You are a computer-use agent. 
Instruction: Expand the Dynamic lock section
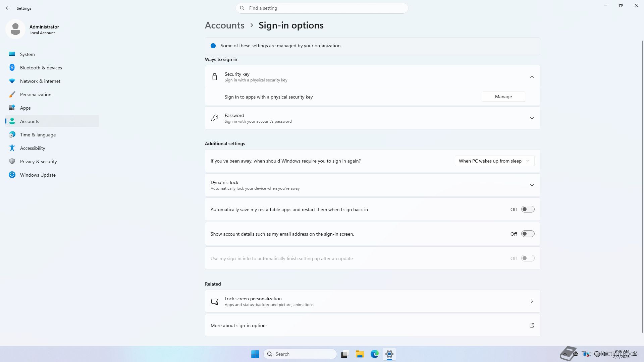(532, 185)
